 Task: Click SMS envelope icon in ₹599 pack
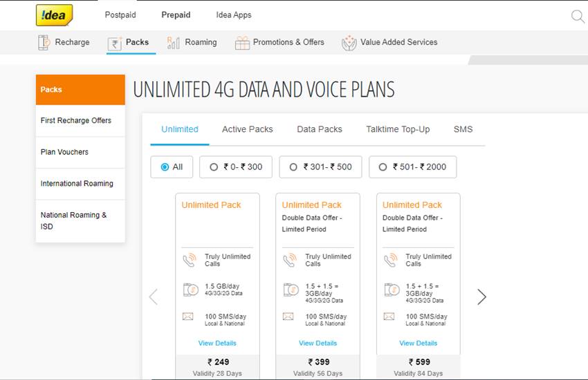pyautogui.click(x=389, y=316)
